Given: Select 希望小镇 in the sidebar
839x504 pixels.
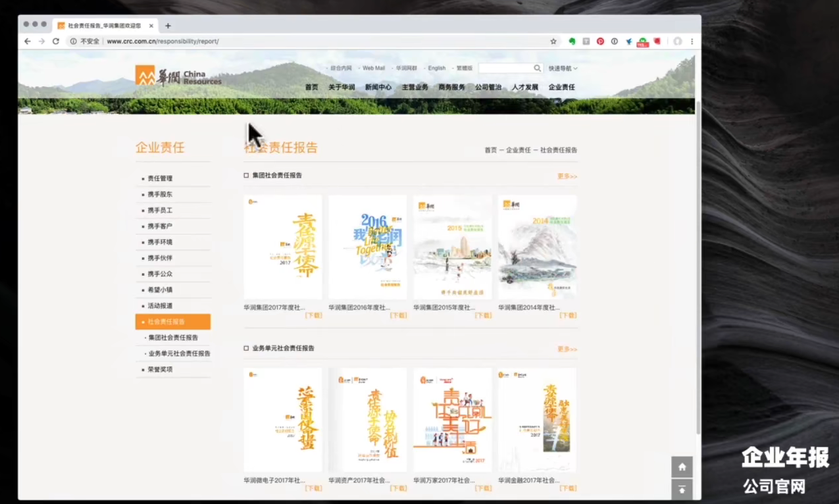Looking at the screenshot, I should click(160, 290).
